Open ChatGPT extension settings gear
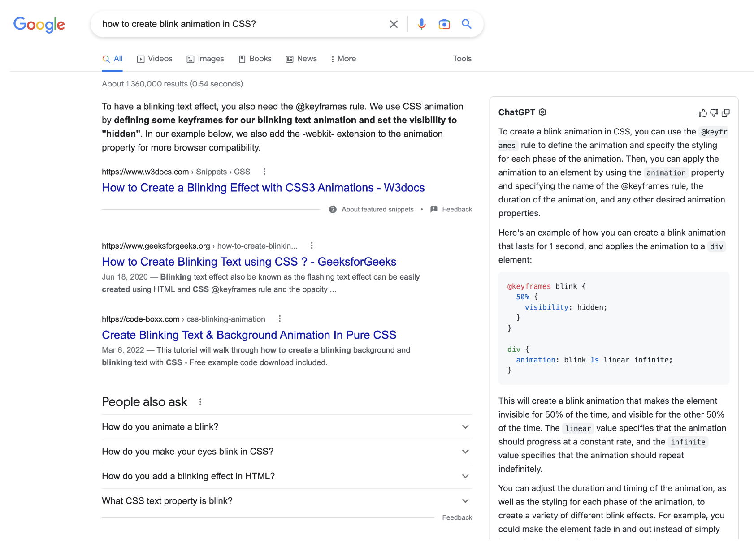The image size is (754, 560). (x=542, y=112)
